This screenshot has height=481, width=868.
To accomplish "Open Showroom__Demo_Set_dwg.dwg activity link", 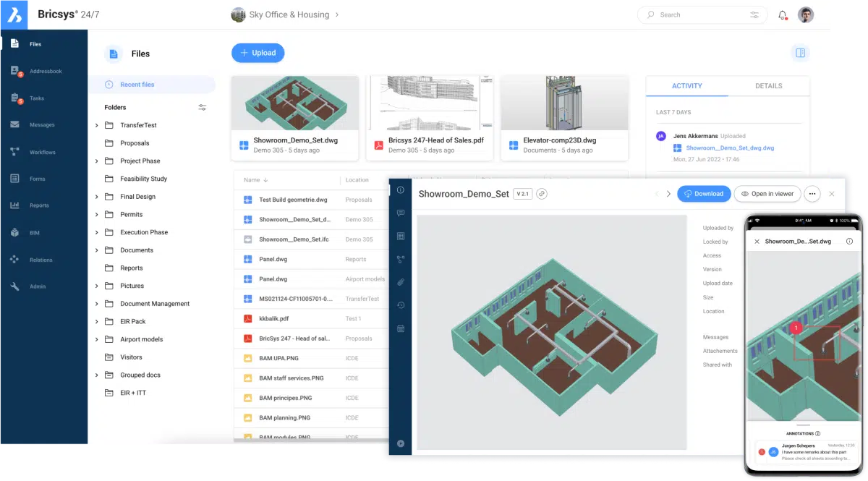I will [729, 148].
